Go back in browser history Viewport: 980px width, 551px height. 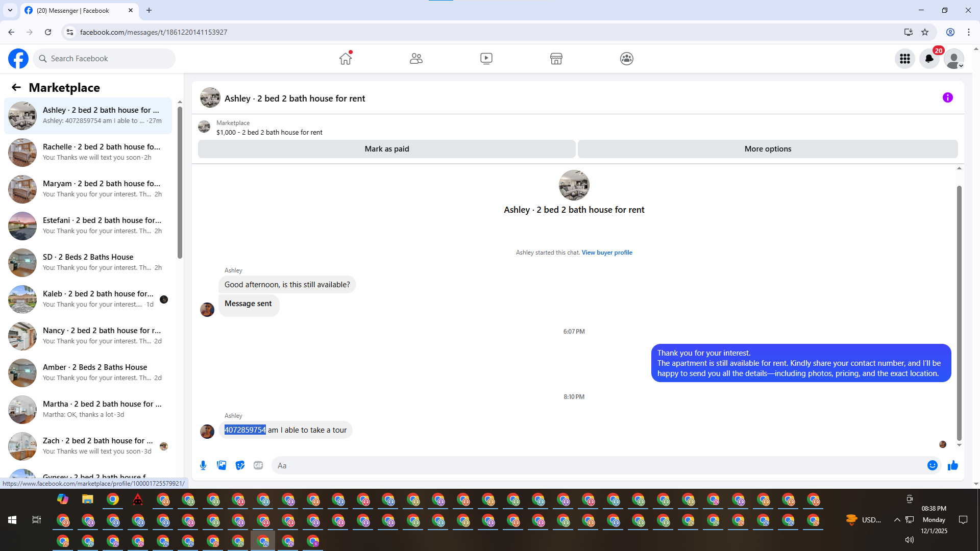(11, 32)
